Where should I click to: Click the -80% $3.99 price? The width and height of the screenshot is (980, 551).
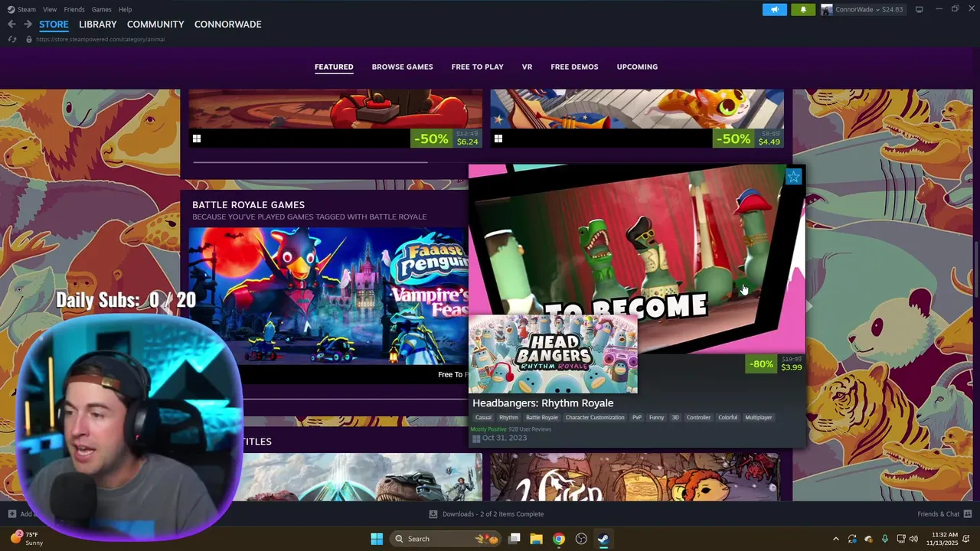pos(775,364)
